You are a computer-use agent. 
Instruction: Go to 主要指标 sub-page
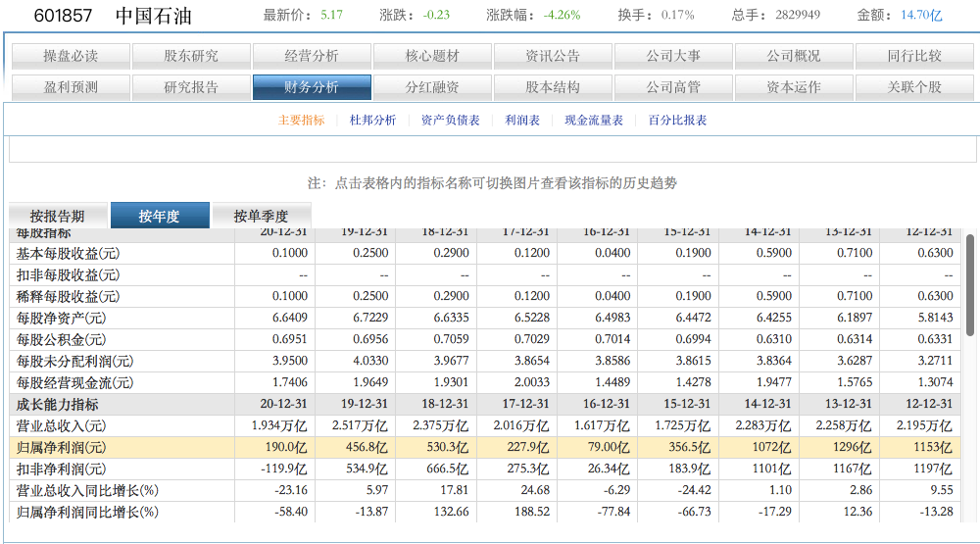point(301,120)
